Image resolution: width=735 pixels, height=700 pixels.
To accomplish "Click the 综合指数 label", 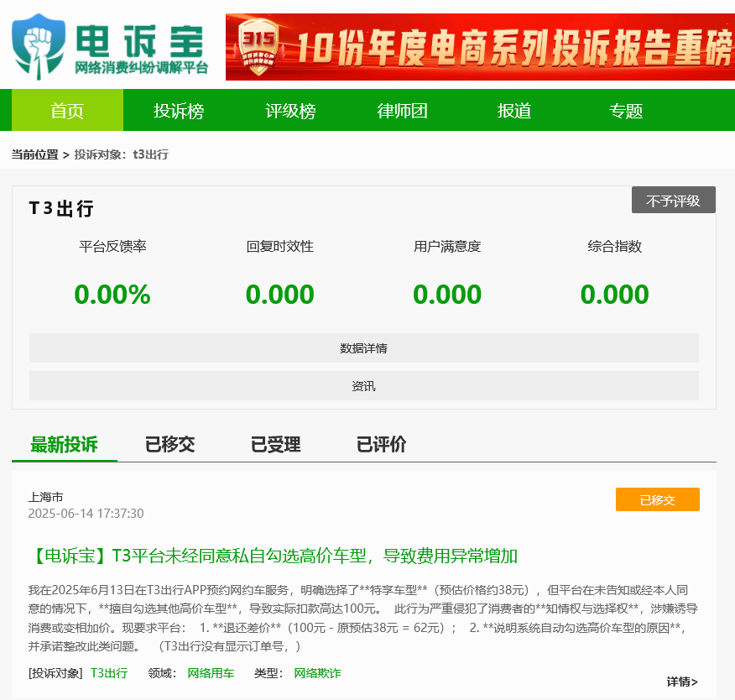I will click(x=614, y=246).
